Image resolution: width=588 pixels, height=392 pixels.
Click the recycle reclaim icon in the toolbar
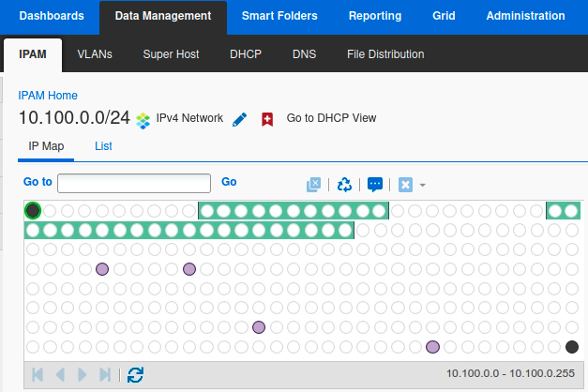(x=344, y=185)
